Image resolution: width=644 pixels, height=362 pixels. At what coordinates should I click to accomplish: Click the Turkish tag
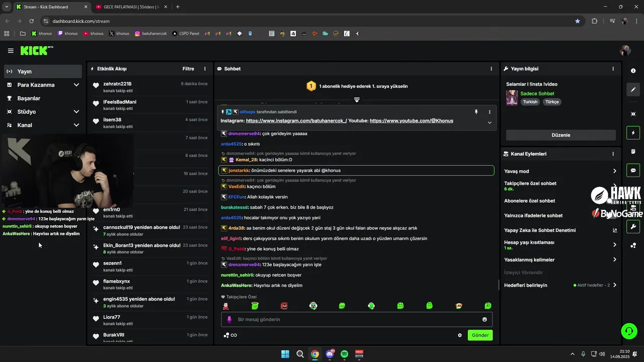point(530,102)
